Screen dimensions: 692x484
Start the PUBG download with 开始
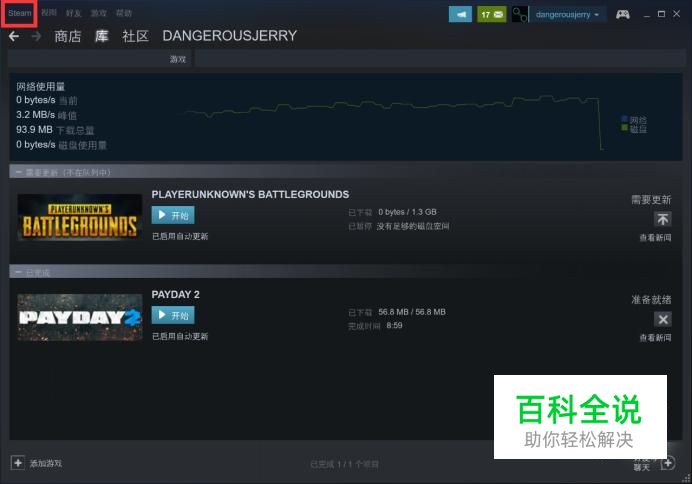coord(173,215)
